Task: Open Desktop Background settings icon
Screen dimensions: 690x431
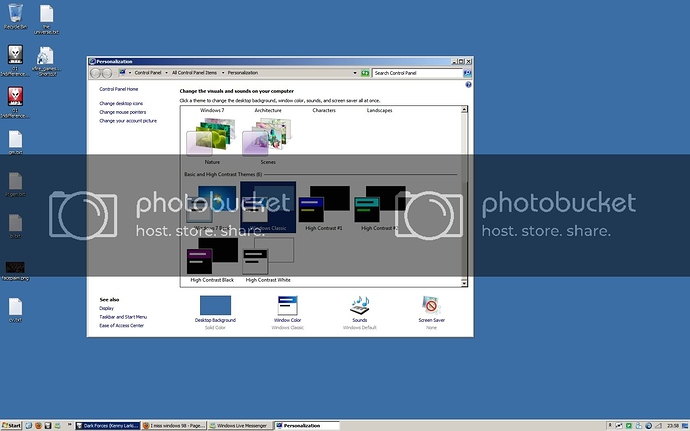Action: (215, 306)
